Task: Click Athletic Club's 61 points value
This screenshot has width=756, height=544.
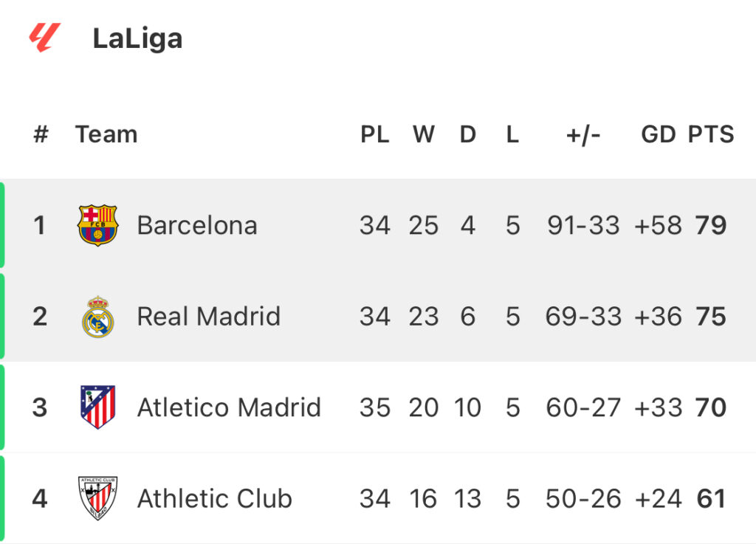Action: coord(711,499)
